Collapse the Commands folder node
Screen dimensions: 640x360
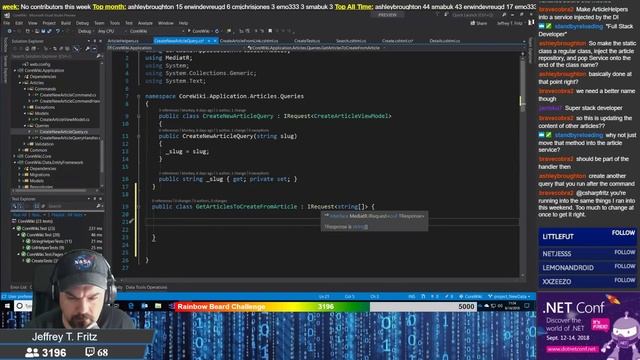[25, 89]
